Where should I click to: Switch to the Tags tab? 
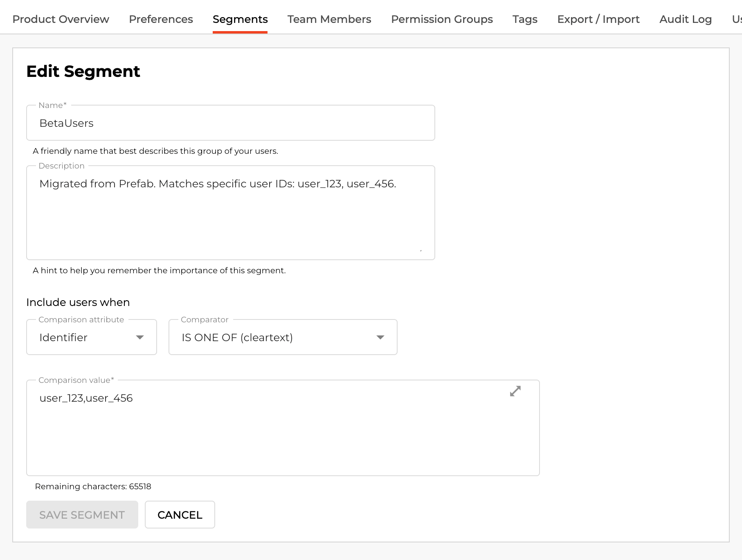coord(525,19)
